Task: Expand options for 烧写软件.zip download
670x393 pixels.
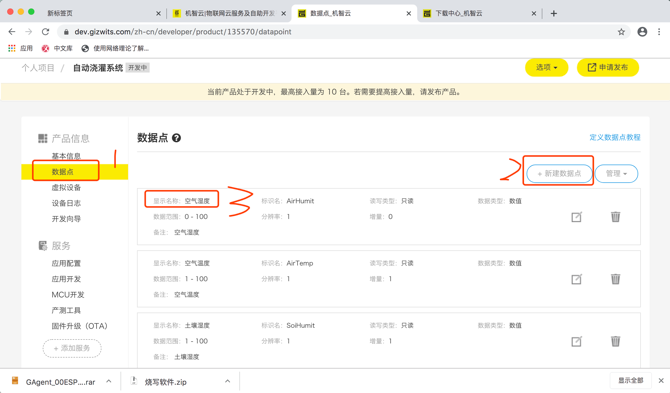Action: click(x=227, y=381)
